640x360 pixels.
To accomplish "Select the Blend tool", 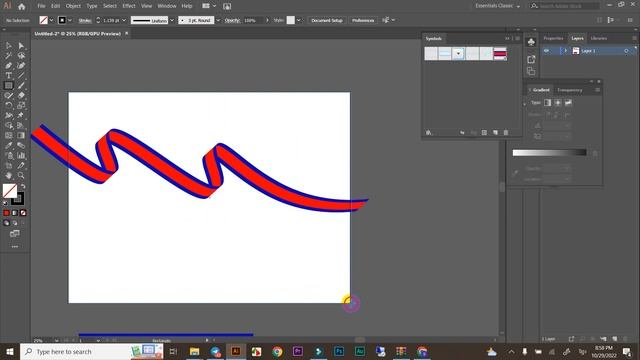I will (21, 145).
